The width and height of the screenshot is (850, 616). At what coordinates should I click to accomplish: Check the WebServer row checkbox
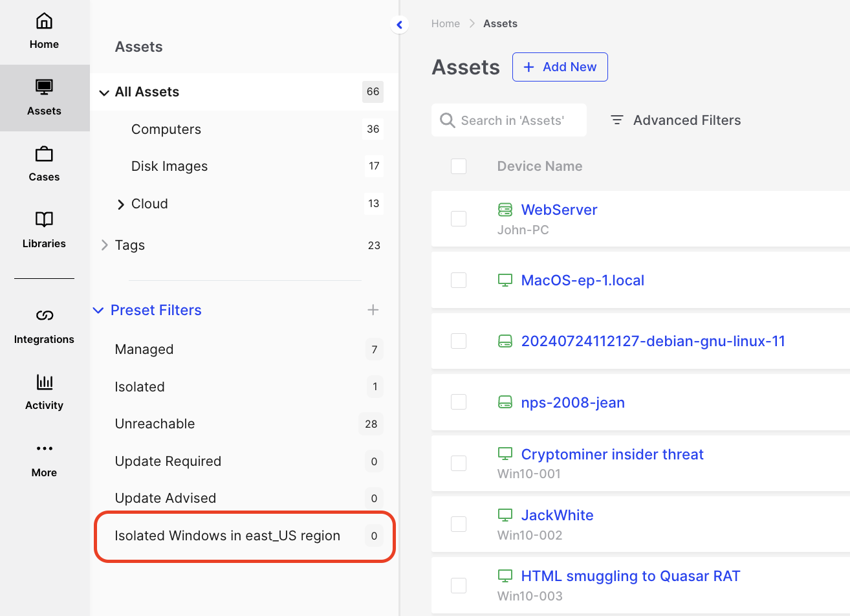click(459, 219)
